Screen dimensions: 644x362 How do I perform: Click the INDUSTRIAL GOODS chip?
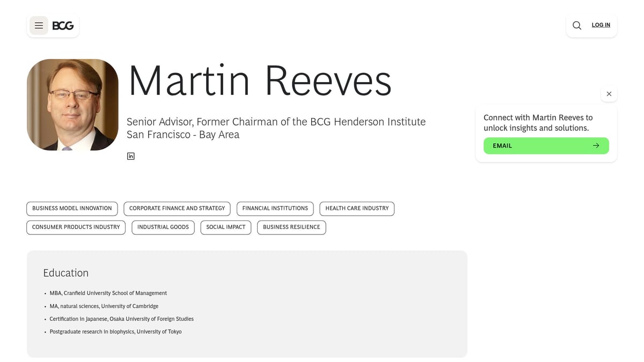pyautogui.click(x=163, y=227)
